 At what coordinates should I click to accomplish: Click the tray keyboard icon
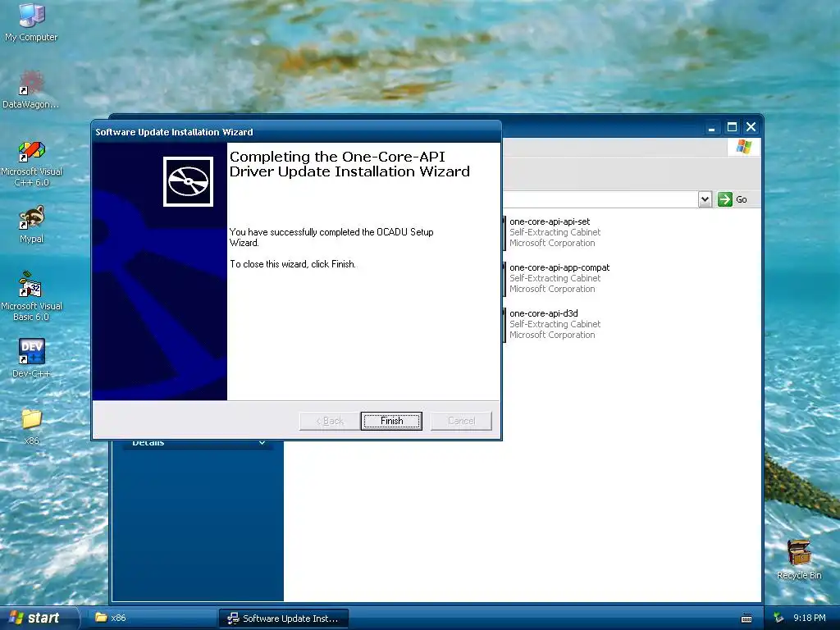[746, 619]
